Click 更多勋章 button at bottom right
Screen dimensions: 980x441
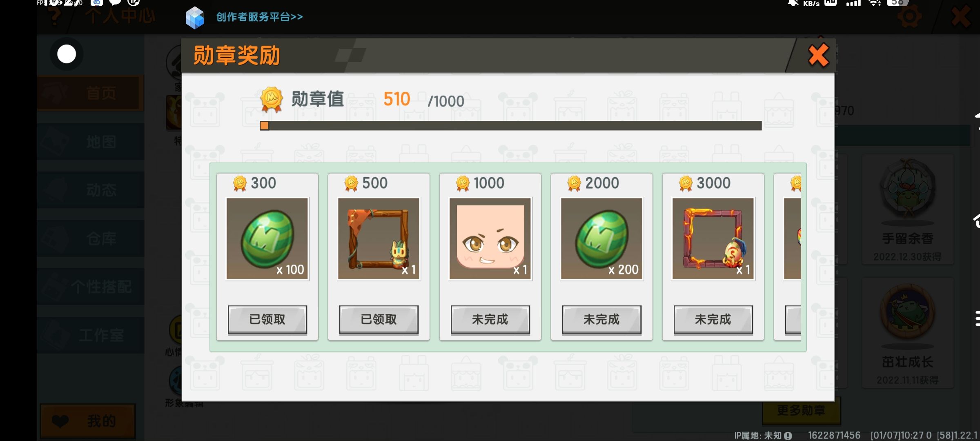point(801,411)
